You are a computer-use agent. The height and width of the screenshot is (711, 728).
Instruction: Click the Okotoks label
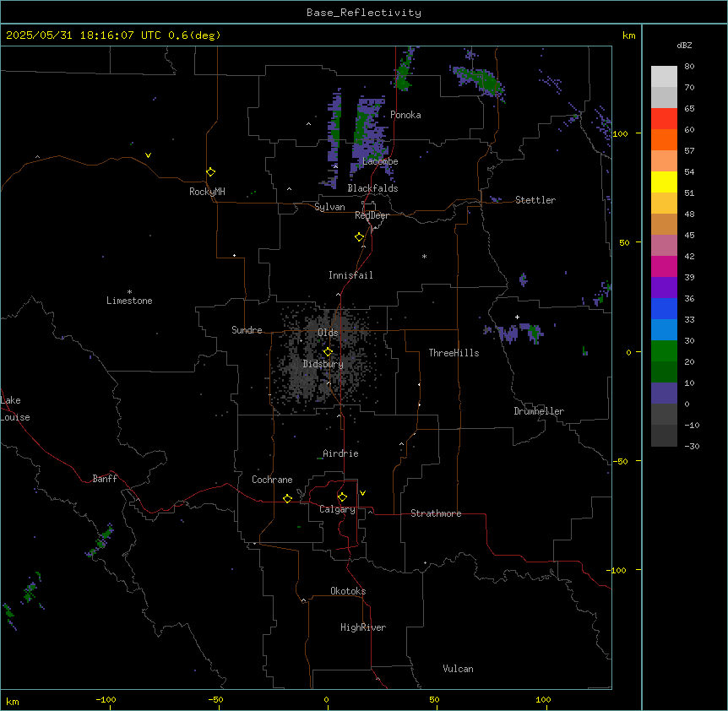click(x=348, y=591)
